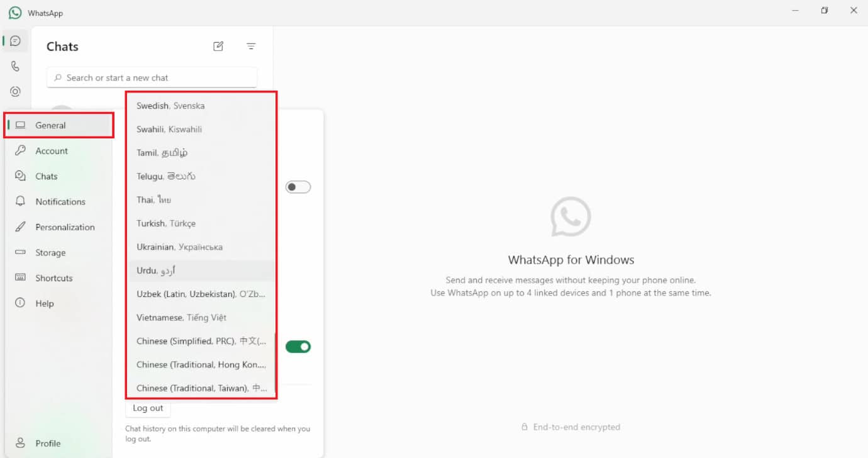This screenshot has width=868, height=458.
Task: Open Personalization settings
Action: [59, 227]
